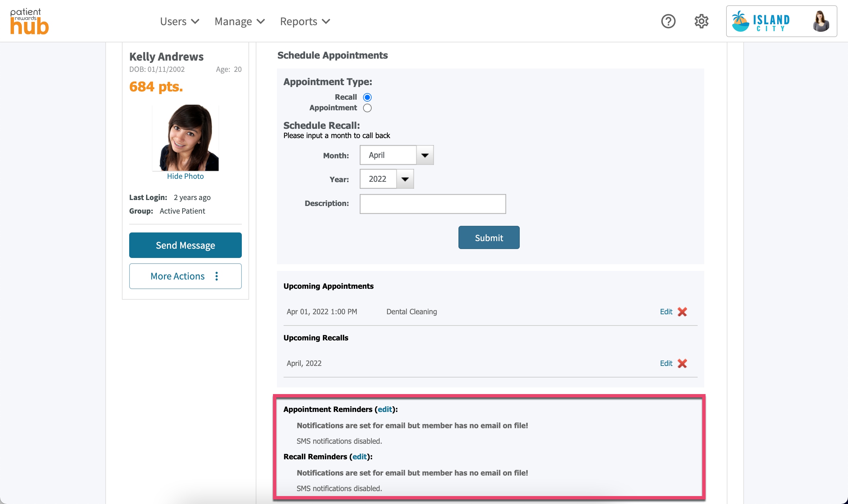848x504 pixels.
Task: Click Kelly Andrews' profile photo
Action: (185, 137)
